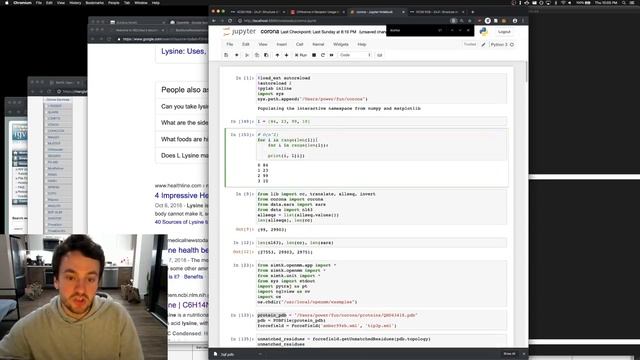Click the notebook title 'corona'
The width and height of the screenshot is (640, 360).
pyautogui.click(x=270, y=31)
